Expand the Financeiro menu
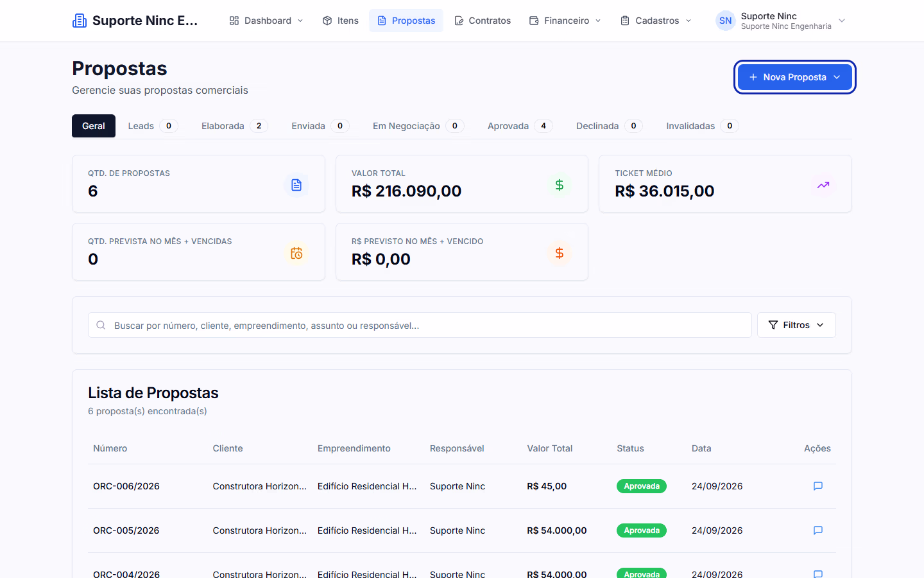Viewport: 924px width, 578px height. [x=565, y=21]
